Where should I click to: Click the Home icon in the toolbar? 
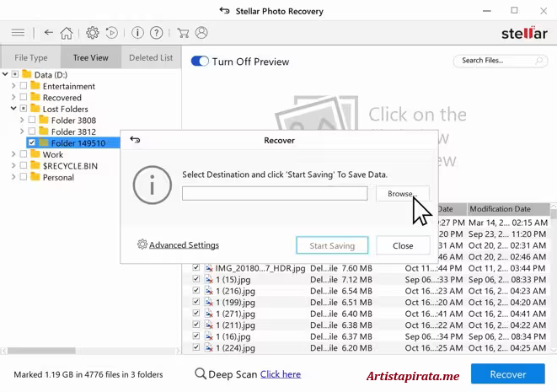pyautogui.click(x=67, y=33)
